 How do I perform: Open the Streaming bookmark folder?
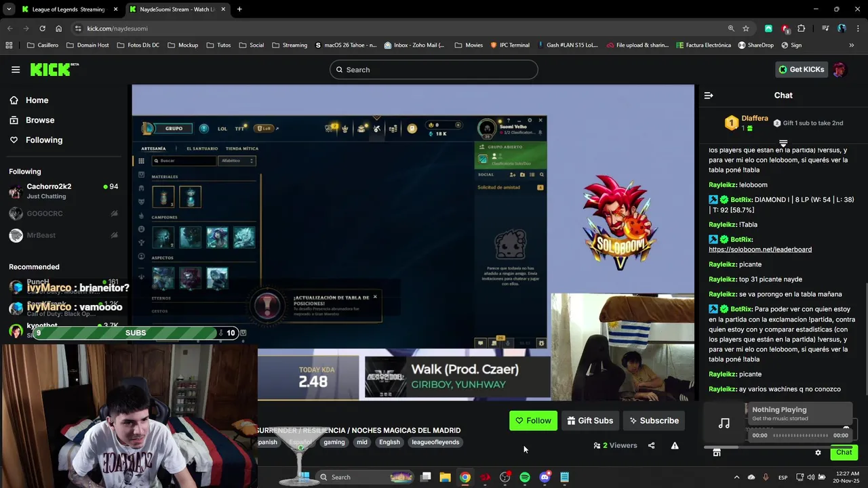[x=289, y=45]
